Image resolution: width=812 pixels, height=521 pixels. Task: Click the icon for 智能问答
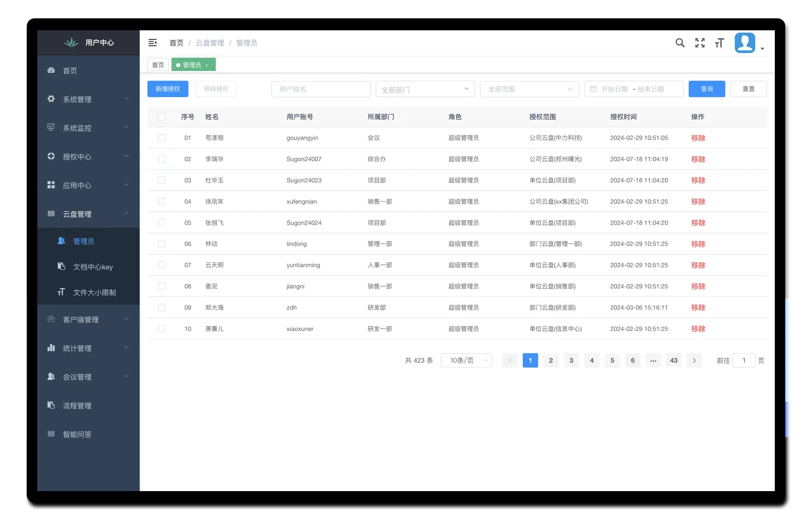[51, 434]
